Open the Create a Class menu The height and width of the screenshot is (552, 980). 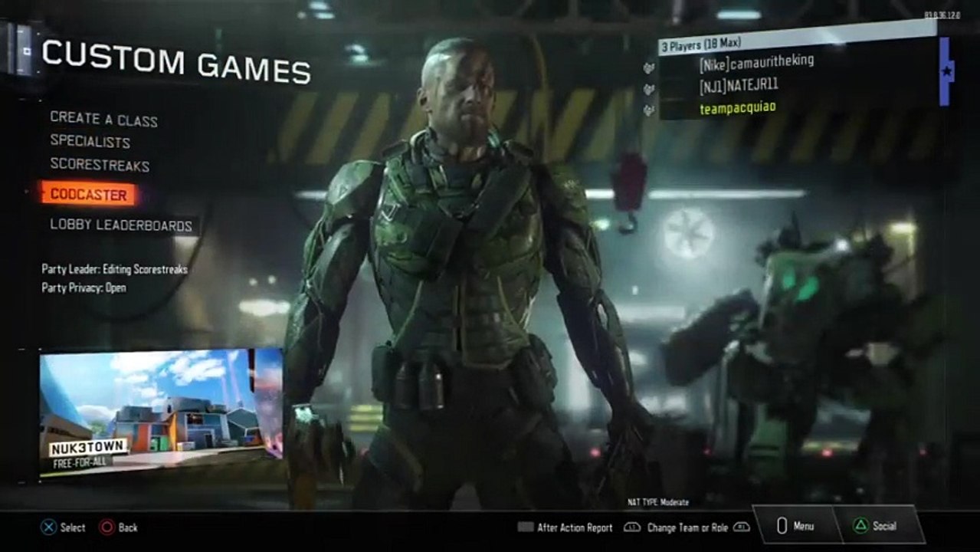click(x=103, y=119)
